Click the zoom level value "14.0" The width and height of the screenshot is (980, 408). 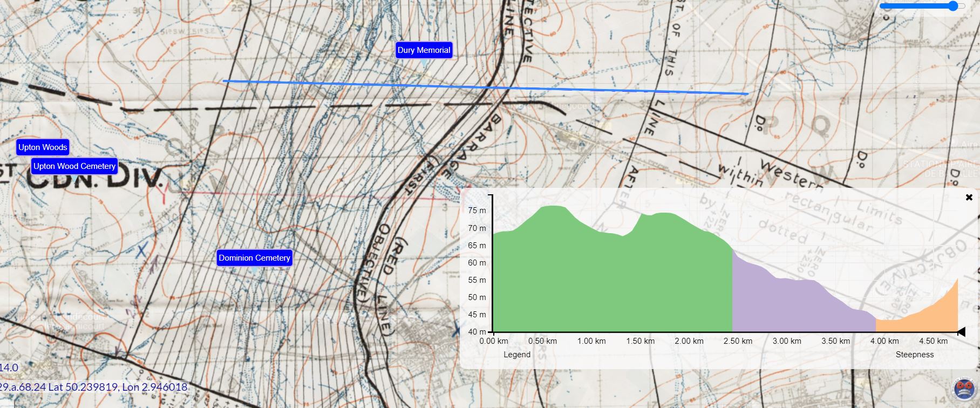pyautogui.click(x=9, y=368)
